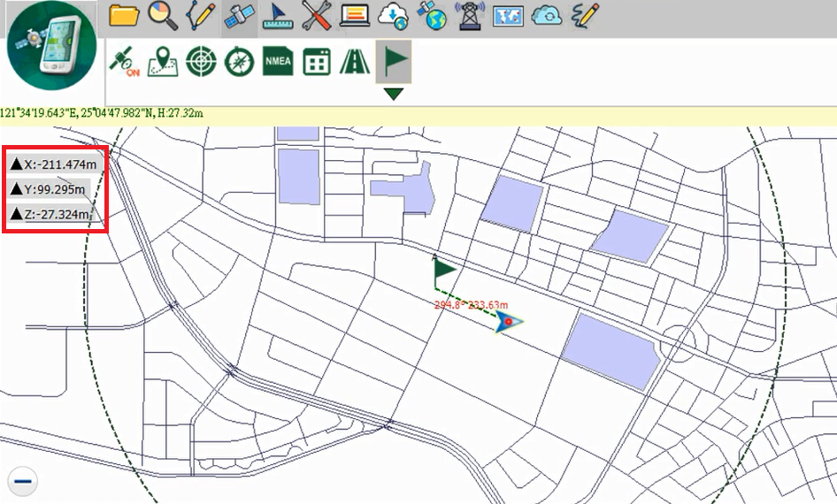Click the green flag marker on map
Viewport: 837px width, 504px height.
443,271
